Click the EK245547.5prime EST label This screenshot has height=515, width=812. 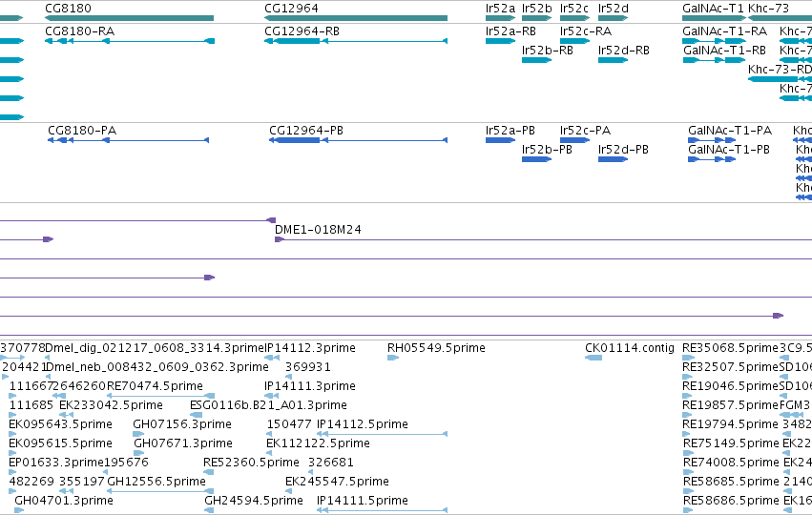337,482
